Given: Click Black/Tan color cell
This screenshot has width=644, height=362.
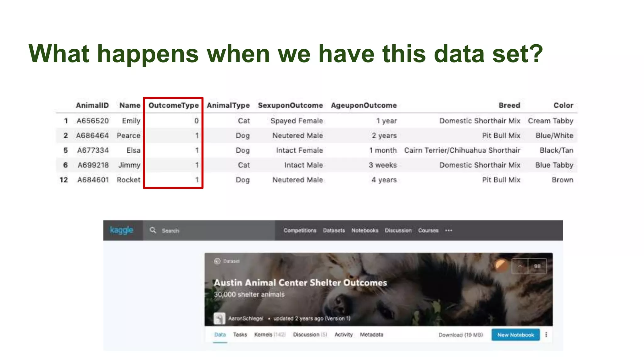Looking at the screenshot, I should (x=557, y=150).
